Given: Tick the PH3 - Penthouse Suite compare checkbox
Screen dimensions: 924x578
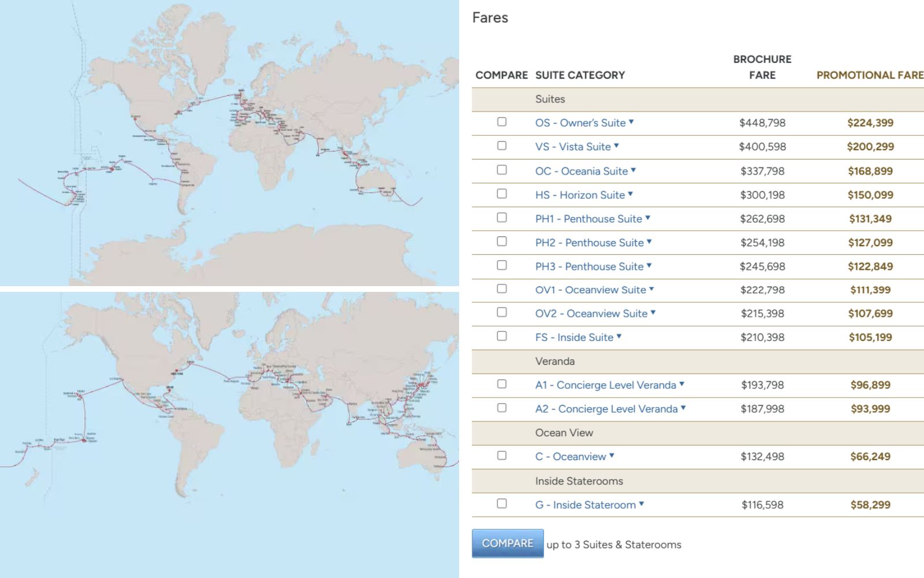Looking at the screenshot, I should click(x=502, y=265).
